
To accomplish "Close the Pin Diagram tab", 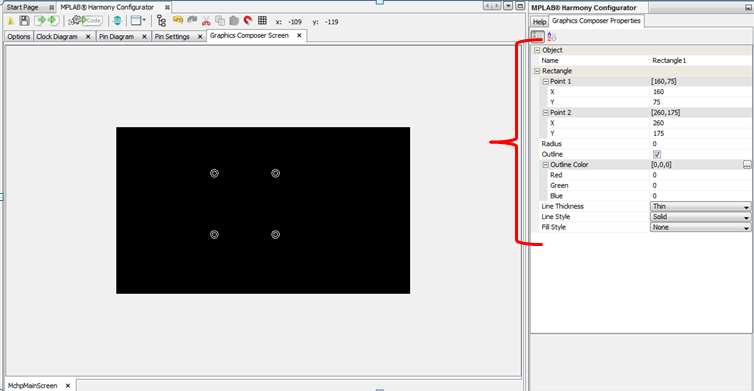I will [144, 37].
